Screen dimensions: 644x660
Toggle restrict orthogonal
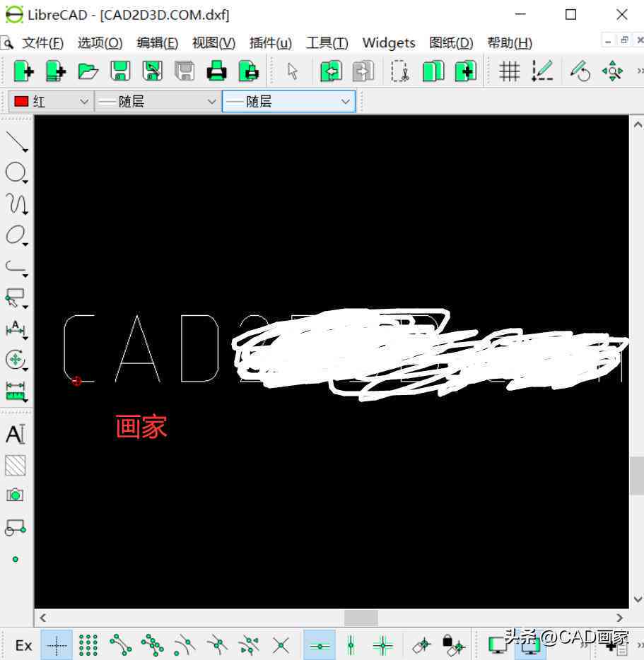pyautogui.click(x=383, y=645)
